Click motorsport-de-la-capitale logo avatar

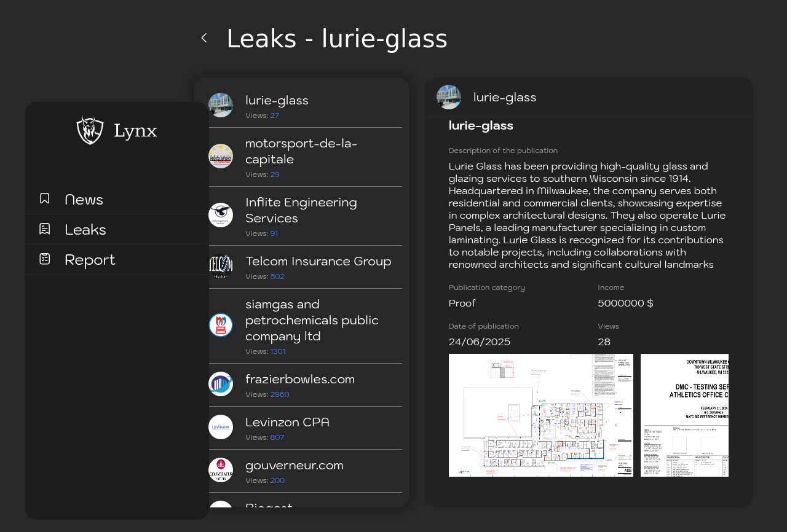(x=221, y=156)
